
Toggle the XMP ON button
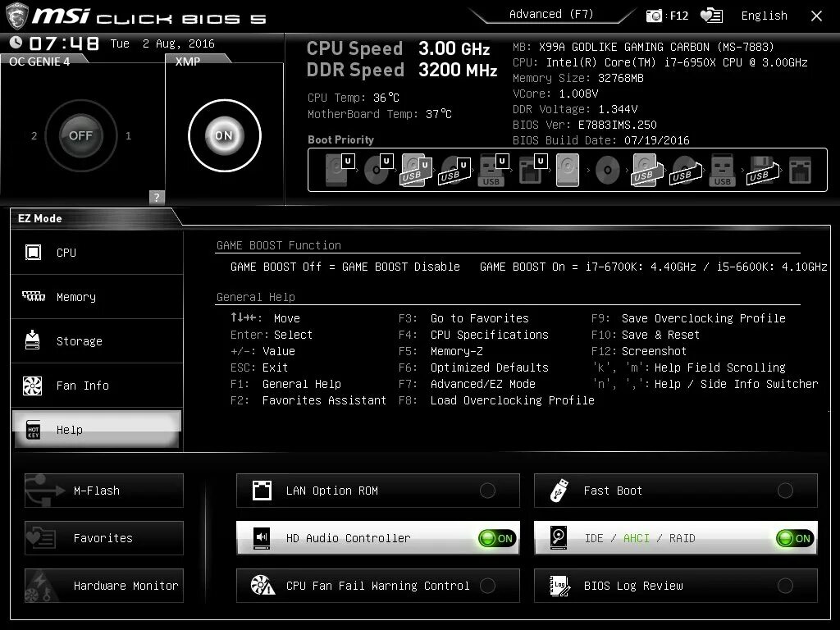(225, 135)
